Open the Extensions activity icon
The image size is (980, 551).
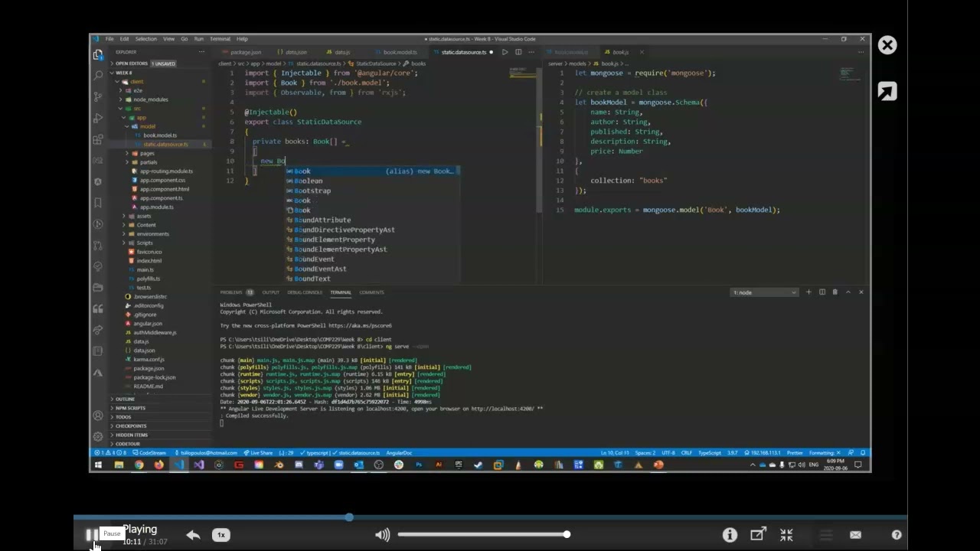point(98,139)
